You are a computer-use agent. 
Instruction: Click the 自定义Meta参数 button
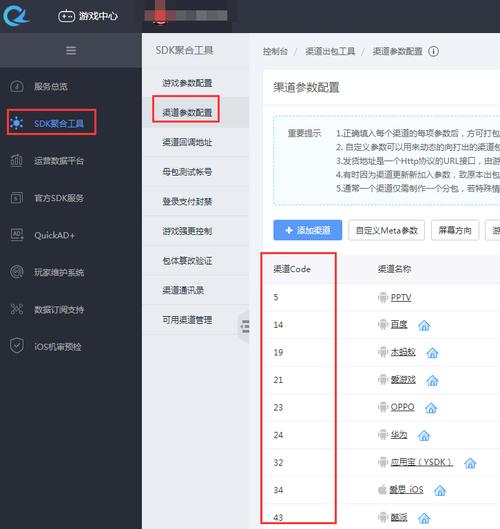[x=387, y=230]
